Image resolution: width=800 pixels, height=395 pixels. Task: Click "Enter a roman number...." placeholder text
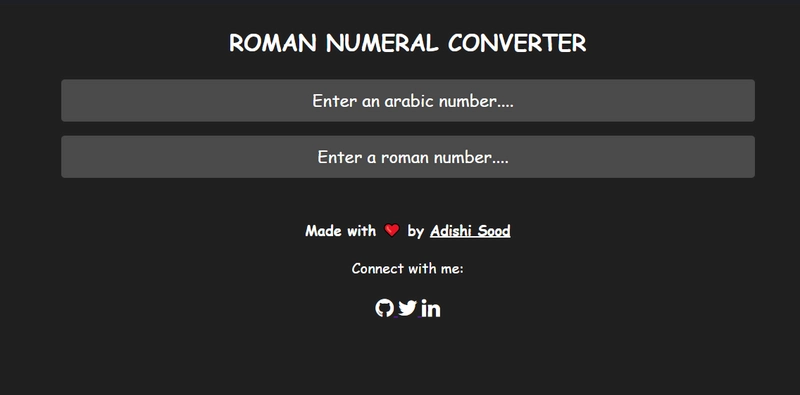(x=413, y=157)
